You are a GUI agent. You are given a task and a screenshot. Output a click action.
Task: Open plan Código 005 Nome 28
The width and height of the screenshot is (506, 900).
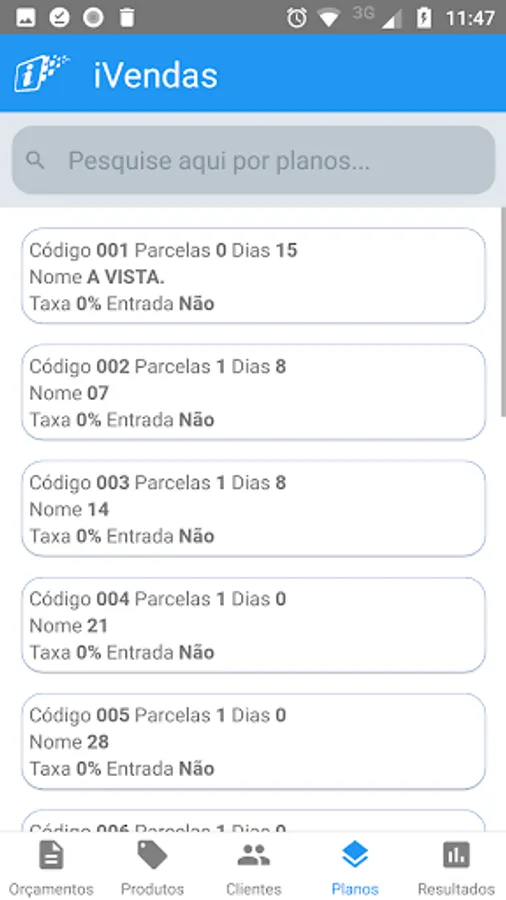[x=254, y=741]
